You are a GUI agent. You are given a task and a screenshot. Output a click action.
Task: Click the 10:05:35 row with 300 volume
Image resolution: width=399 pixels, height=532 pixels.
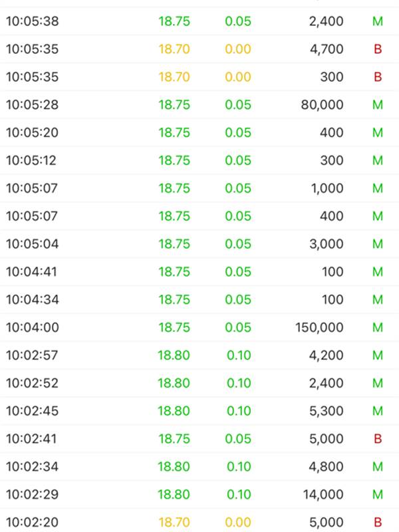point(199,76)
